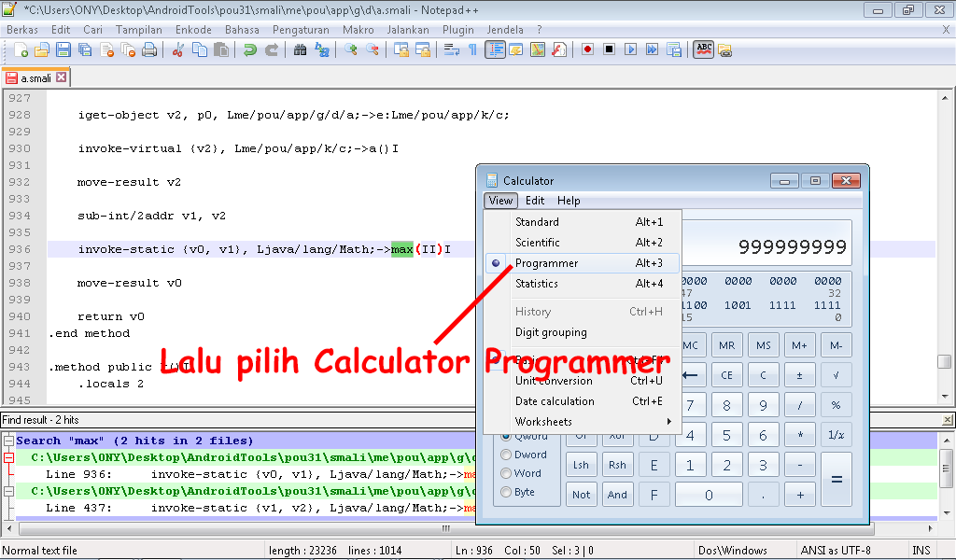Expand the Worksheets submenu arrow
Viewport: 956px width, 560px height.
coord(668,422)
